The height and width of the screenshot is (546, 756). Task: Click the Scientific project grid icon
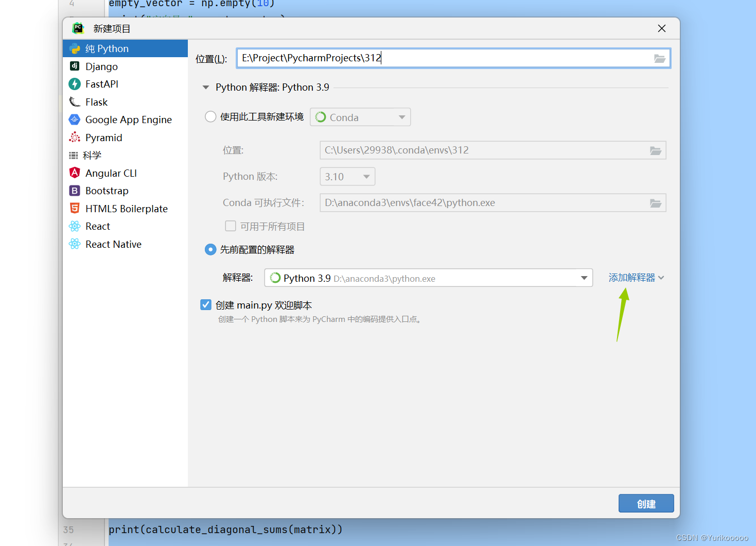74,155
